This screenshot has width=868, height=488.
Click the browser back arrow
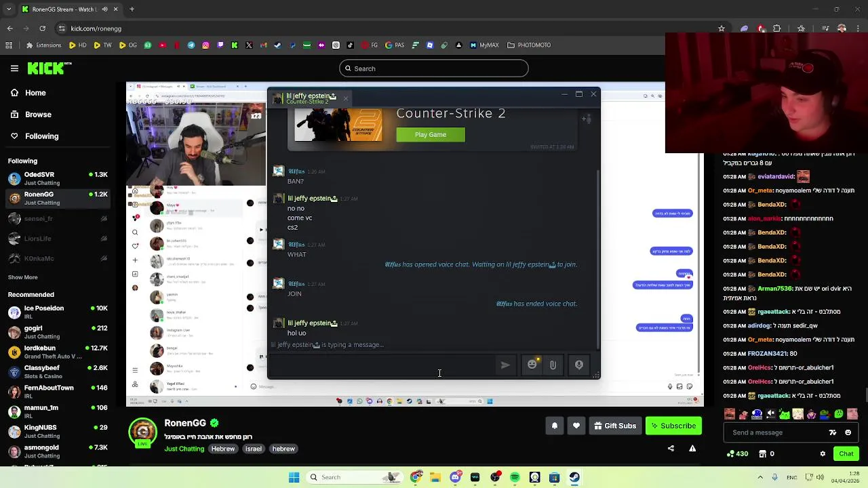pyautogui.click(x=9, y=28)
